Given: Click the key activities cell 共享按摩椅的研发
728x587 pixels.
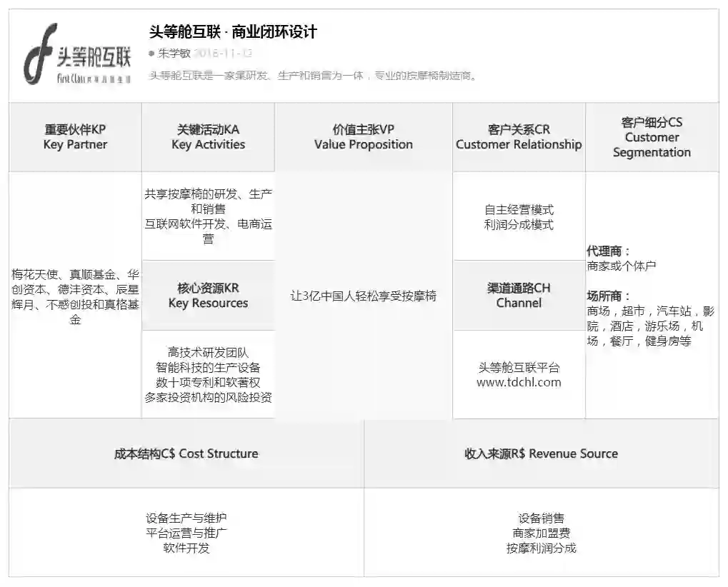Looking at the screenshot, I should (209, 216).
